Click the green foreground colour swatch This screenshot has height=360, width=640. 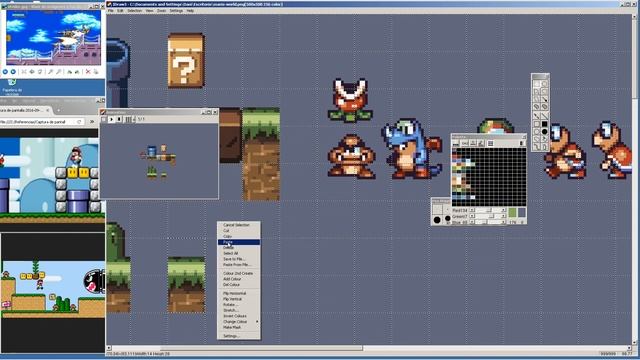[x=512, y=213]
